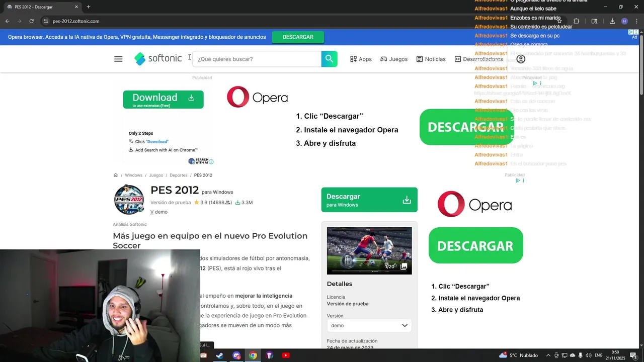Click DESCARGAR in the blue Opera top banner
Viewport: 644px width, 362px height.
coord(298,37)
